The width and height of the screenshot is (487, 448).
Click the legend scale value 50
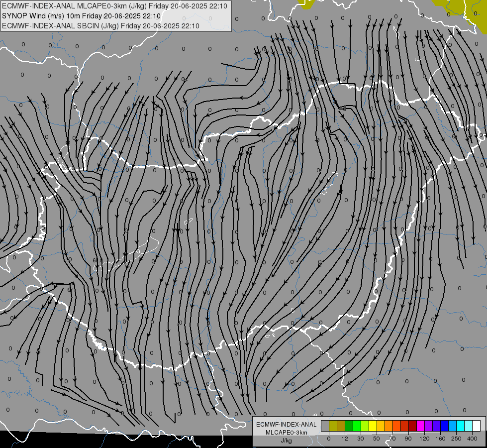click(x=377, y=439)
